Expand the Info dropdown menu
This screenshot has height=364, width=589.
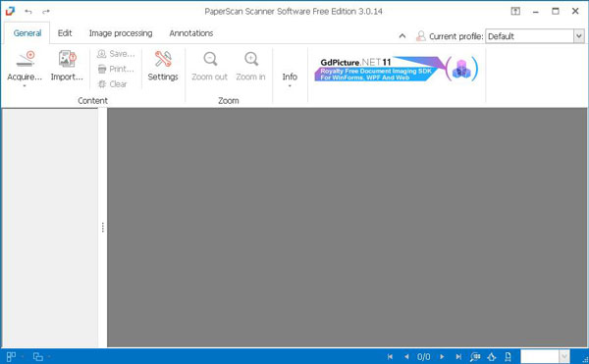tap(290, 86)
